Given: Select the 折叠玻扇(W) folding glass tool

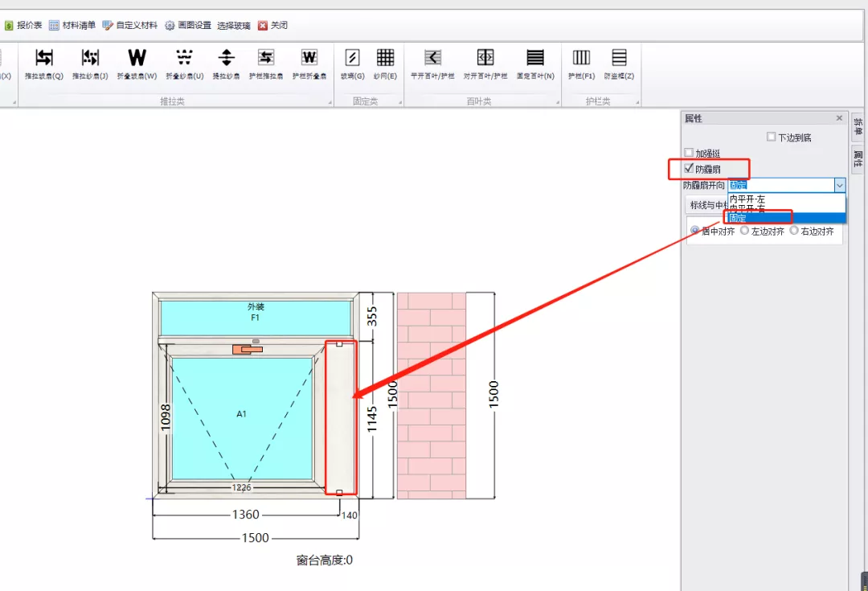Looking at the screenshot, I should 137,64.
